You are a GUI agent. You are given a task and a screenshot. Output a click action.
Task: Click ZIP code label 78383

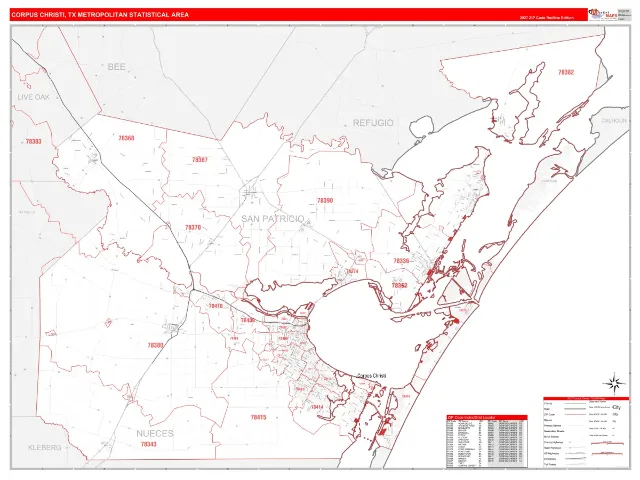[x=33, y=142]
